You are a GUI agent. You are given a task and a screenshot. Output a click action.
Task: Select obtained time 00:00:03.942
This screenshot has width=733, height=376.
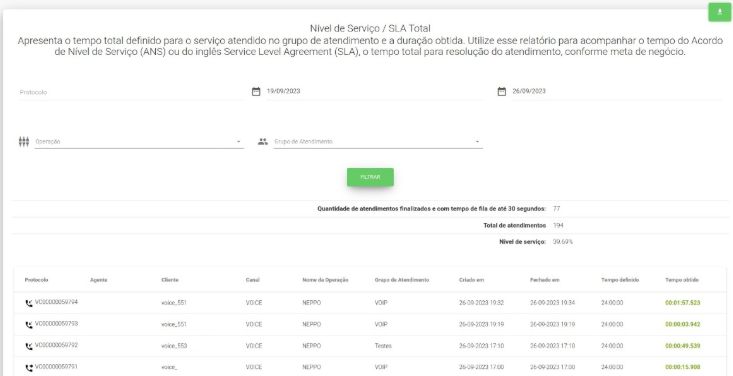pyautogui.click(x=683, y=325)
